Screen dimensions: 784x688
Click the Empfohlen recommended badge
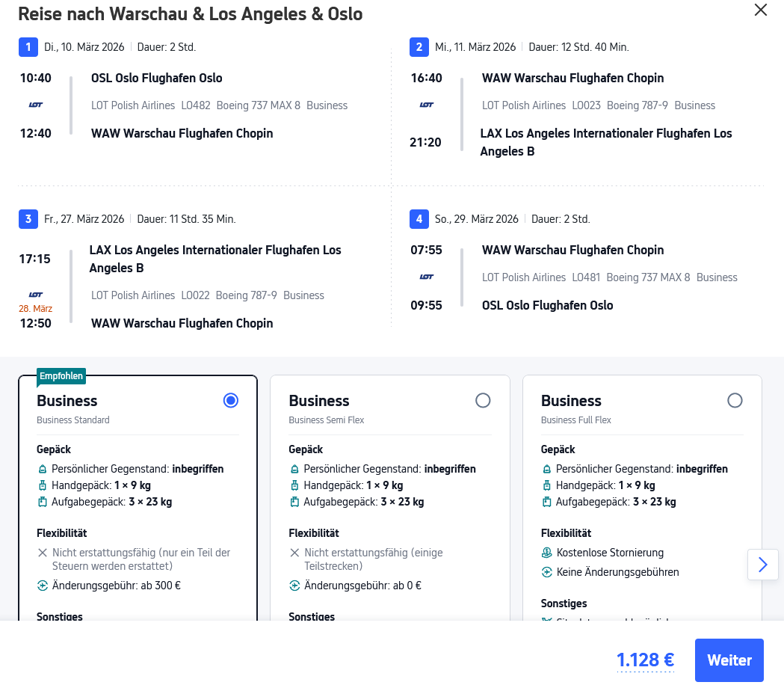click(x=62, y=376)
